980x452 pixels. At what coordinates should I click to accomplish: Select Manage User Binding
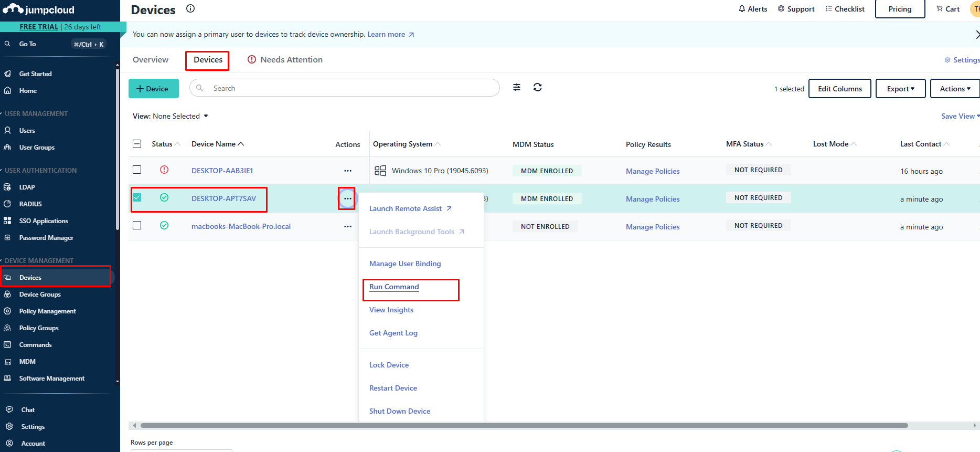405,264
